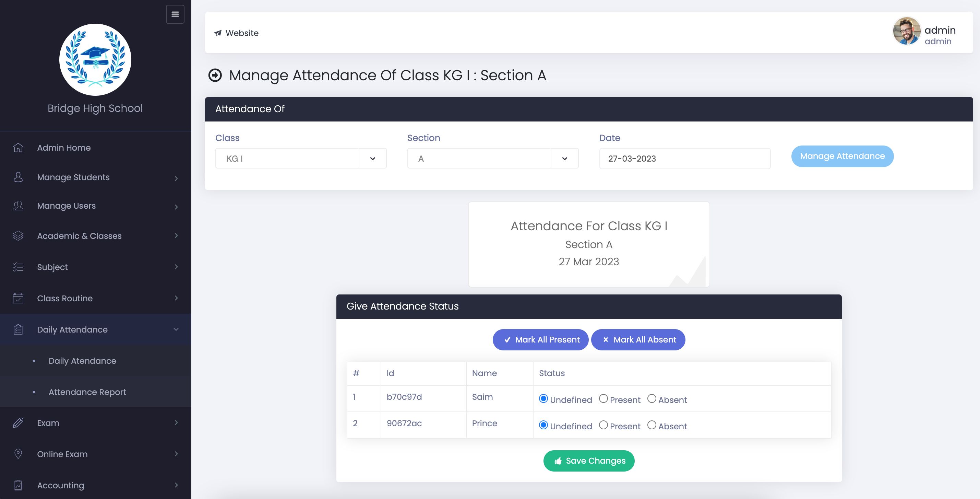Click the name Saim in table
This screenshot has height=499, width=980.
tap(482, 397)
